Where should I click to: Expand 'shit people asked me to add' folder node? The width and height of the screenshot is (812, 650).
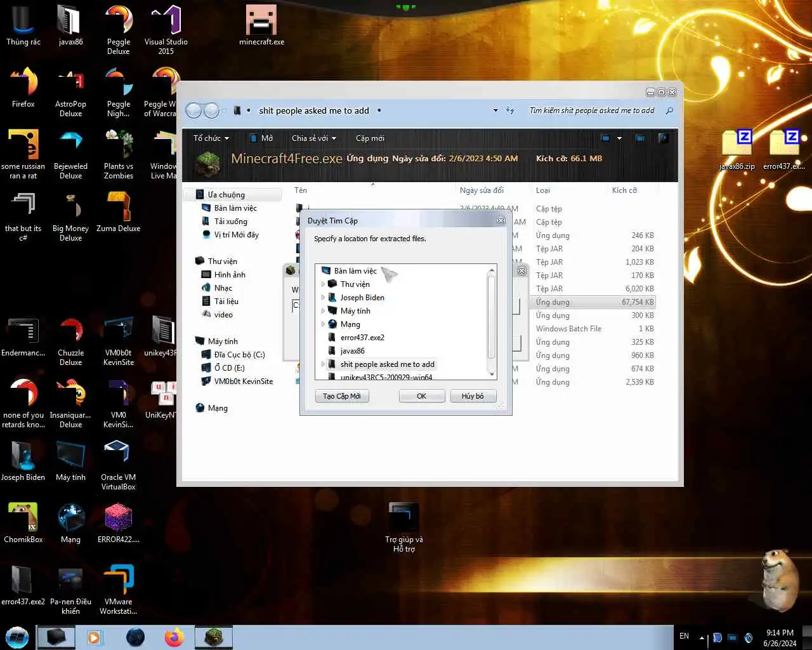pos(323,364)
